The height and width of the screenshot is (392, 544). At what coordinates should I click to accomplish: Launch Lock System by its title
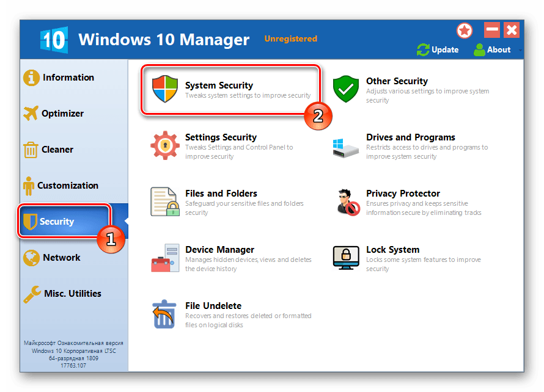[393, 250]
